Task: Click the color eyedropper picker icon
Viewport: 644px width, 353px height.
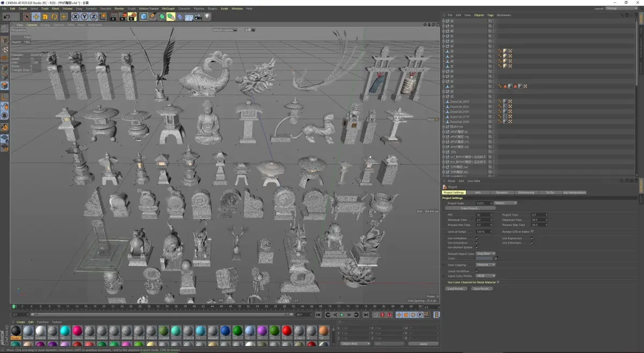Action: click(496, 259)
